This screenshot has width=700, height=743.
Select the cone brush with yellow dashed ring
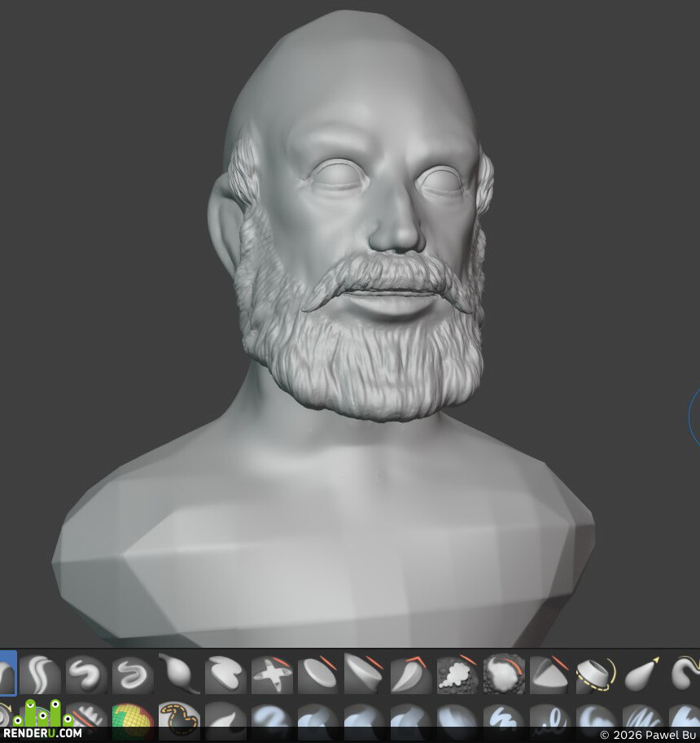pyautogui.click(x=597, y=673)
